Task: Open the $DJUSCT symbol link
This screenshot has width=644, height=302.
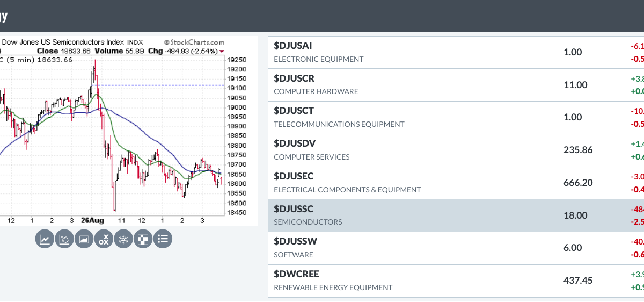Action: 294,111
